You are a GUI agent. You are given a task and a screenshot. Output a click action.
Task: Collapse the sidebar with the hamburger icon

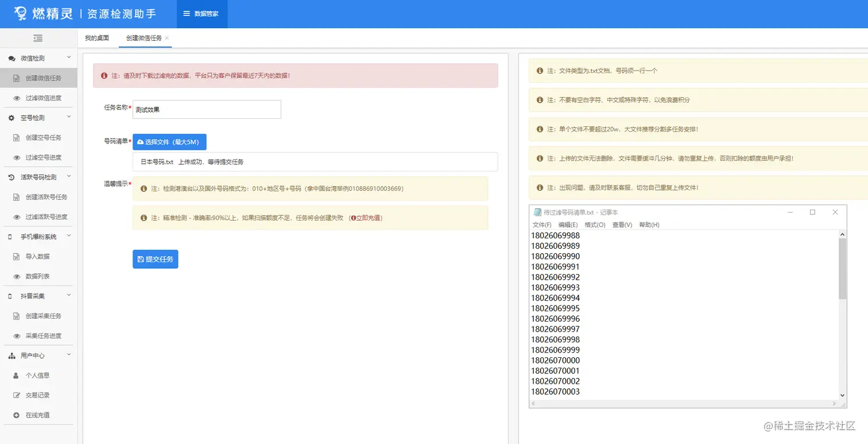38,38
